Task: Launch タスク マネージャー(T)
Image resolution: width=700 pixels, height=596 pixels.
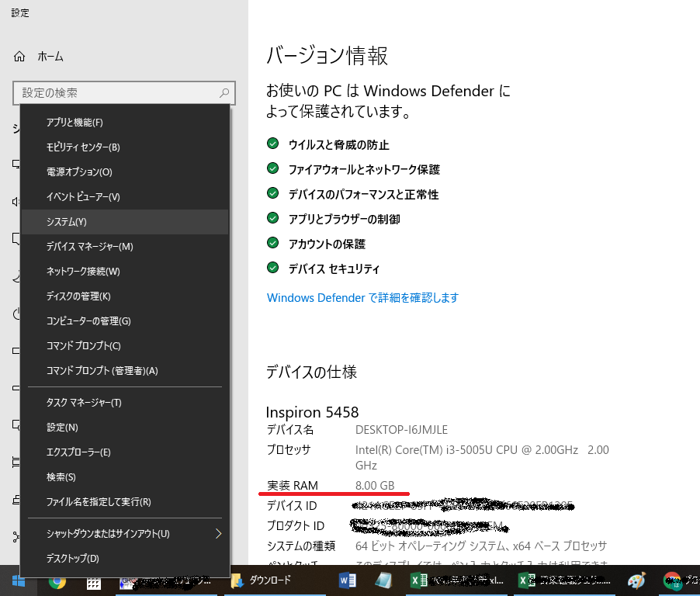Action: tap(124, 403)
